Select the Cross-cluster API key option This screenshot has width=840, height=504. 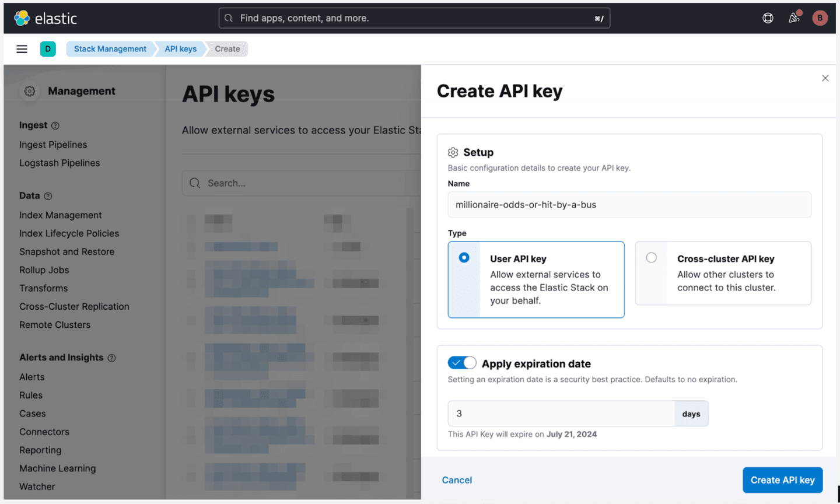[x=652, y=257]
